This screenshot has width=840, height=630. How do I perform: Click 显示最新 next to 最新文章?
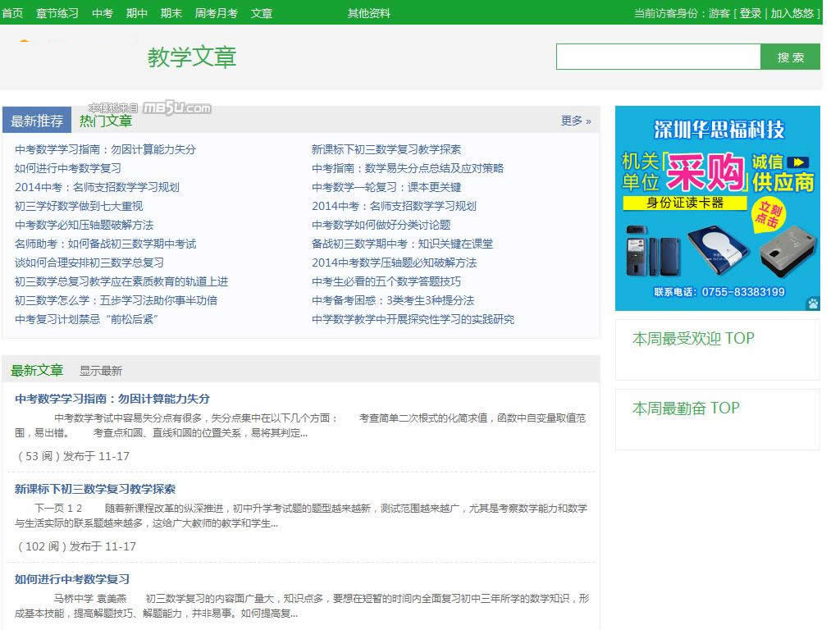click(x=100, y=371)
